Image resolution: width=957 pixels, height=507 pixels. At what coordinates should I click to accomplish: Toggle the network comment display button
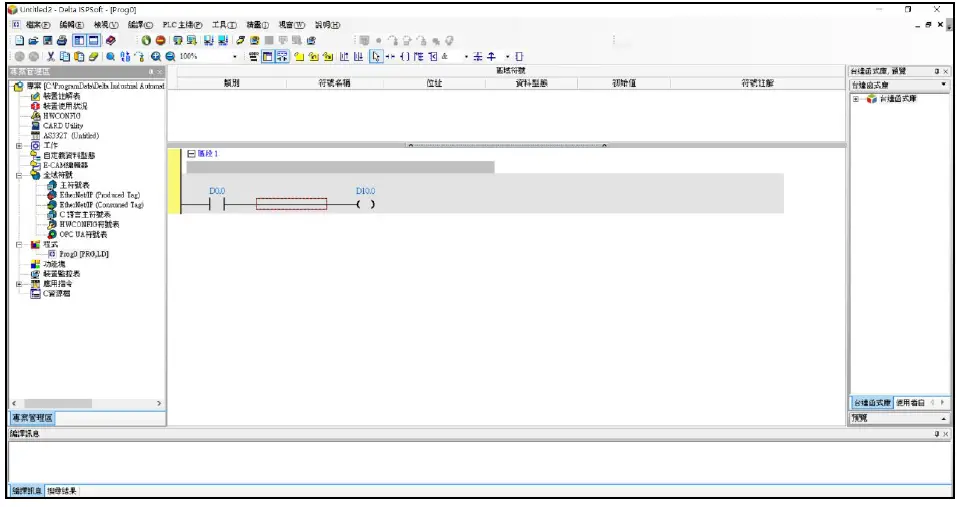[x=282, y=56]
